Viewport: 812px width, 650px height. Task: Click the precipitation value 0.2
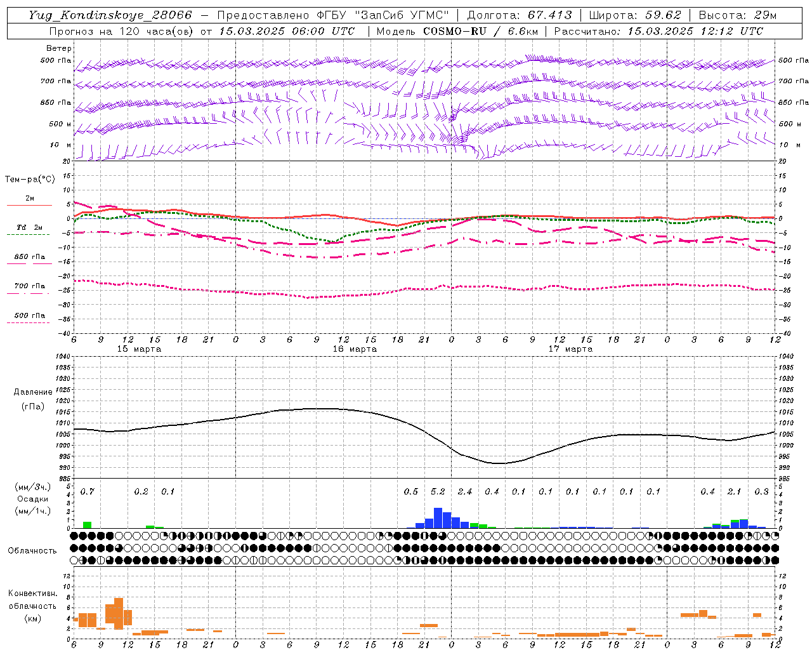[x=141, y=491]
